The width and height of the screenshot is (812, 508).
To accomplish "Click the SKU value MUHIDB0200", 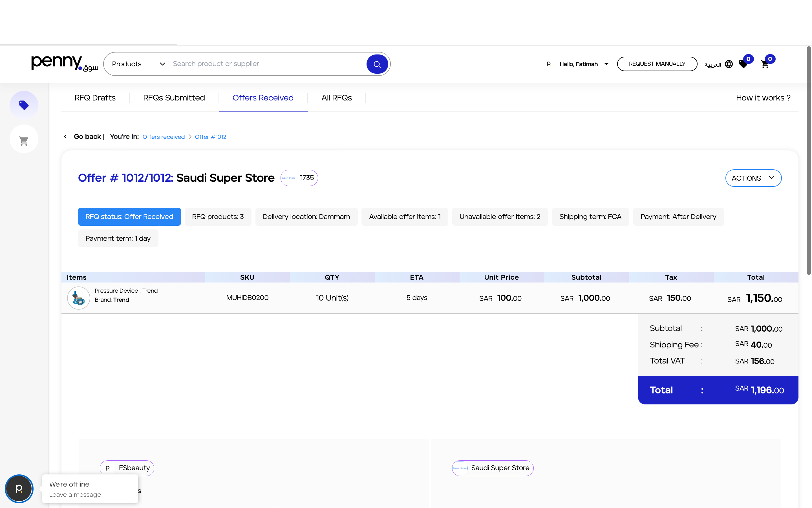I will [x=247, y=298].
